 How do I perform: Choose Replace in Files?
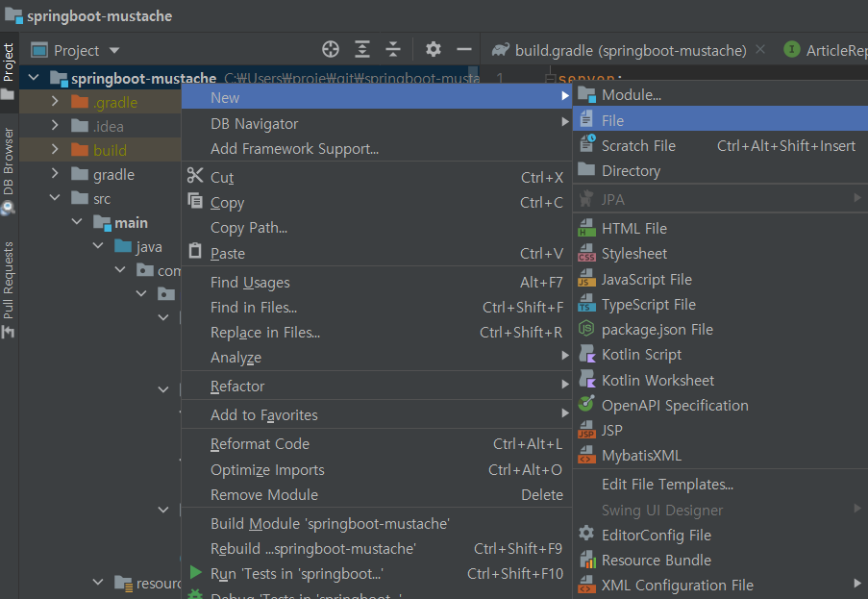pos(377,332)
